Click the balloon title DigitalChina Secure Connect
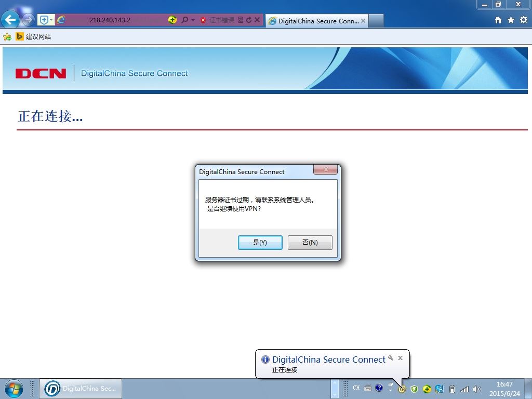 (328, 360)
